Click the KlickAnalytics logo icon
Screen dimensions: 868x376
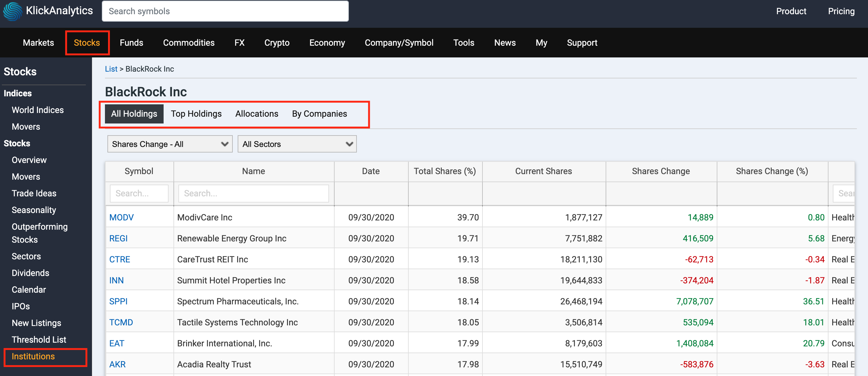click(x=12, y=11)
